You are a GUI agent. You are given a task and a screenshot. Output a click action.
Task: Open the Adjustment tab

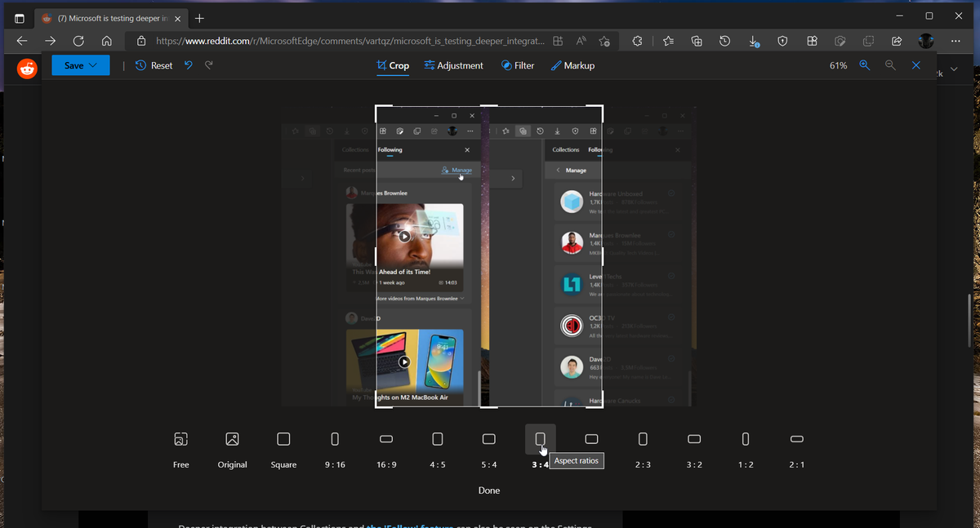[x=454, y=65]
